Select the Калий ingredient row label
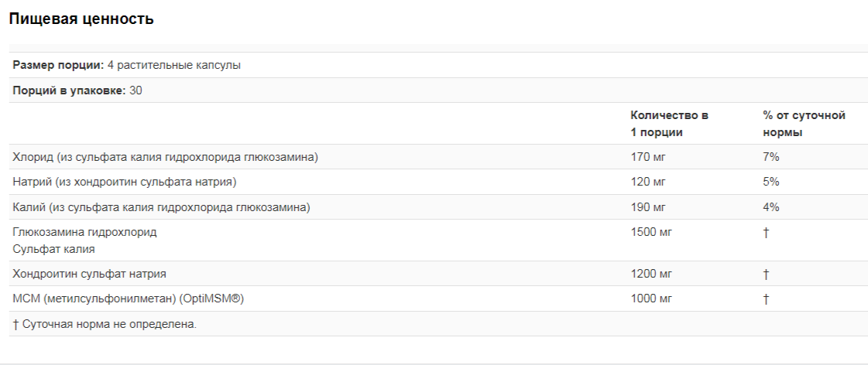Screen dimensions: 868x365 coord(161,207)
